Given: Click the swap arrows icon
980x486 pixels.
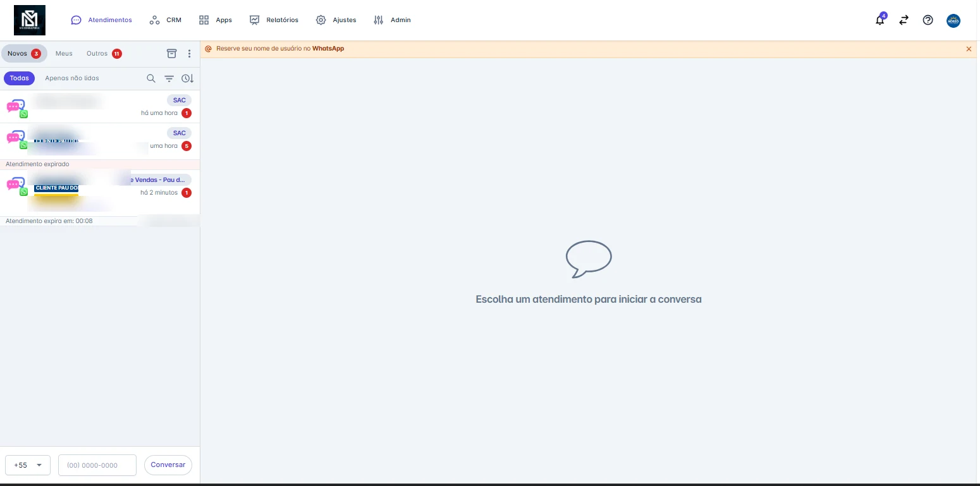Looking at the screenshot, I should click(x=903, y=20).
